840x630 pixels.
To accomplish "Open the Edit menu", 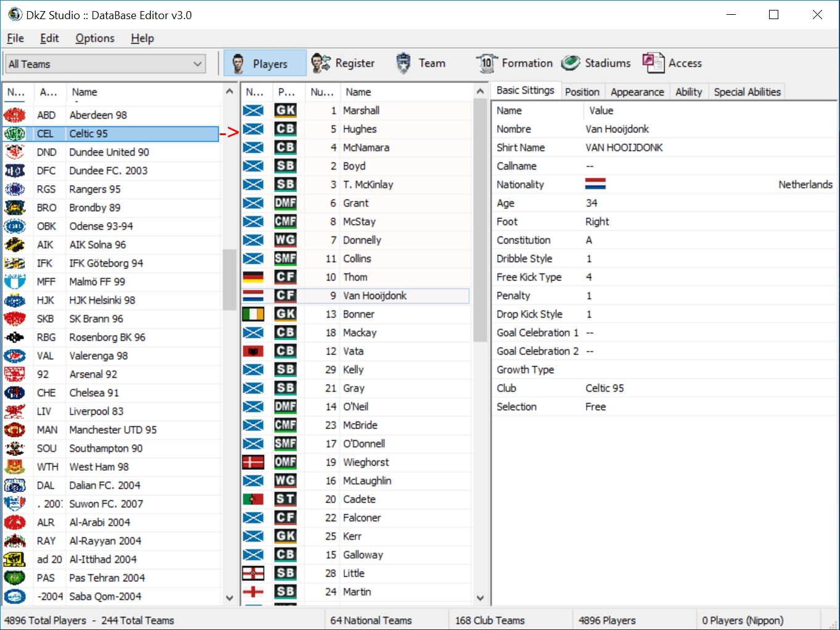I will (x=49, y=38).
